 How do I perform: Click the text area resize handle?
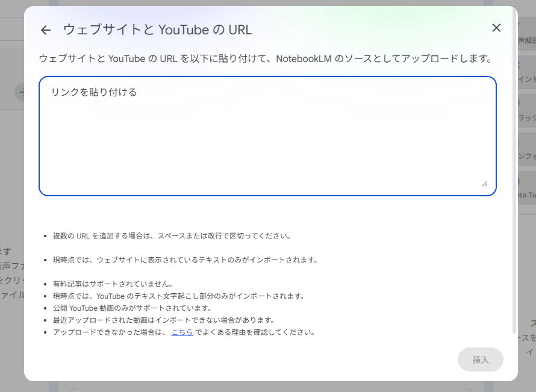click(x=484, y=184)
